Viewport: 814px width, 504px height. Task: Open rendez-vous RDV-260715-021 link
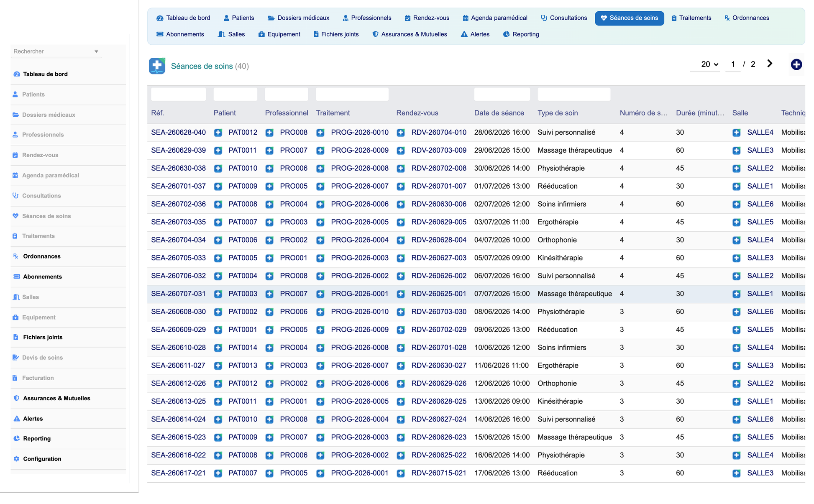coord(438,473)
